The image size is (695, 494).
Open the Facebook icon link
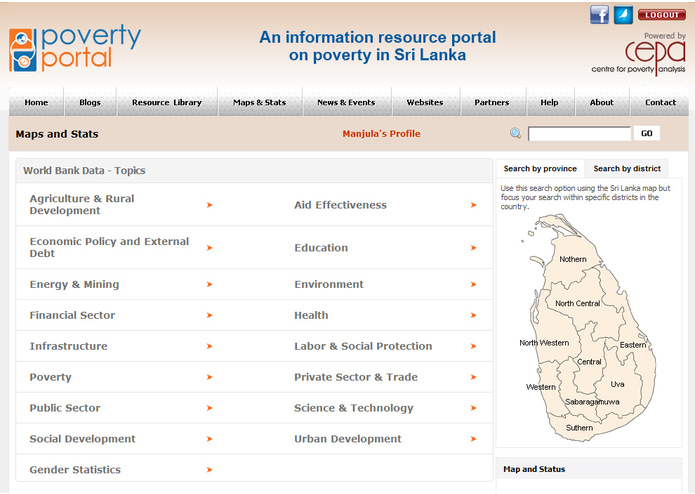click(x=599, y=15)
